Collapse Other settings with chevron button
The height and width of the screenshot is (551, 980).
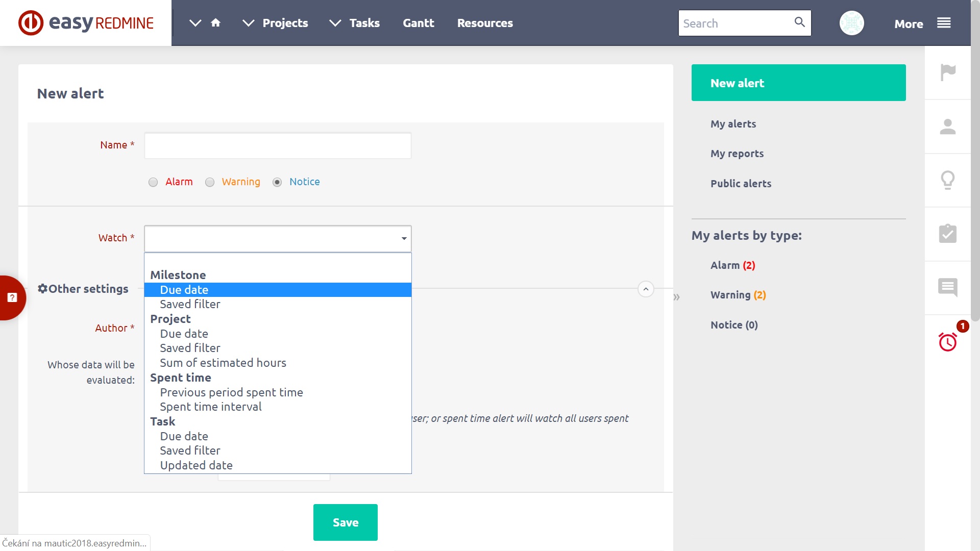646,289
